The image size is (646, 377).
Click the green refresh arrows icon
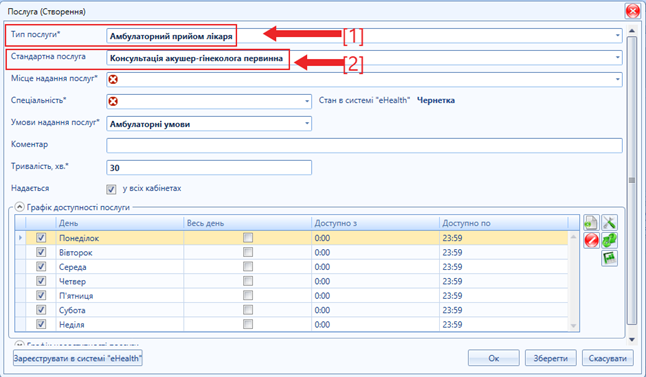pos(609,240)
